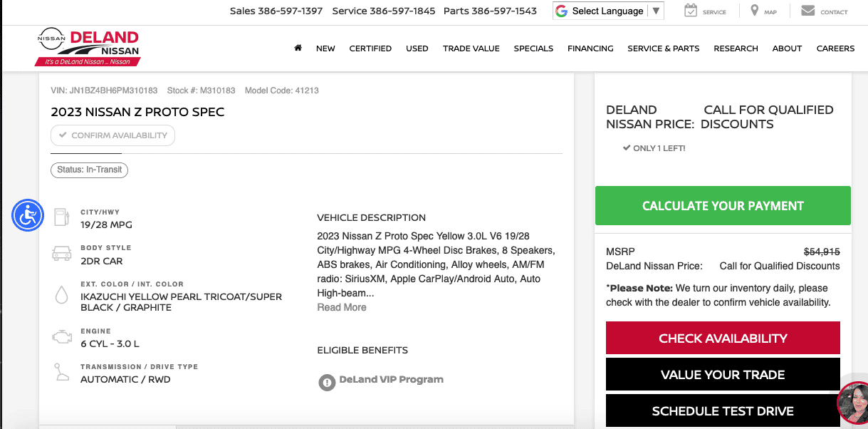The width and height of the screenshot is (868, 429).
Task: Click the engine icon
Action: point(62,336)
